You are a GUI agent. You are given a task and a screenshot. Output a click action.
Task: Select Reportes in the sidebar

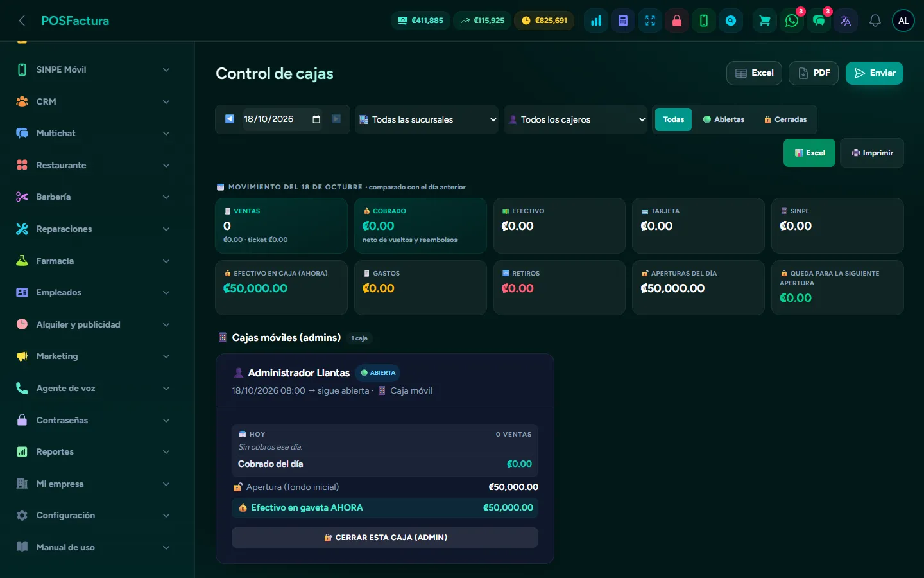[x=94, y=451]
